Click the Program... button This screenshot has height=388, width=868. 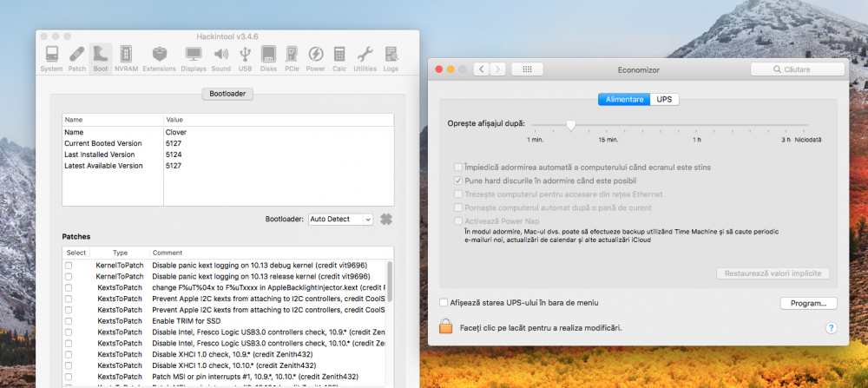pos(808,303)
